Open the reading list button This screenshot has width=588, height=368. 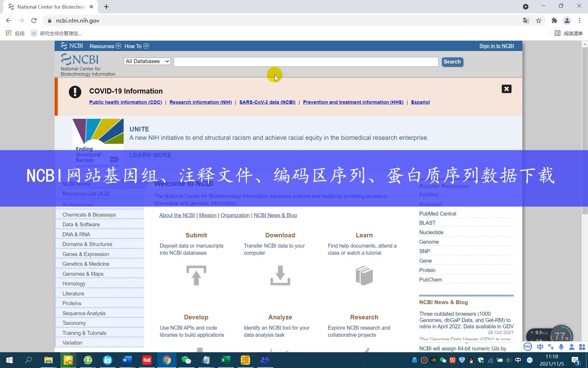569,33
